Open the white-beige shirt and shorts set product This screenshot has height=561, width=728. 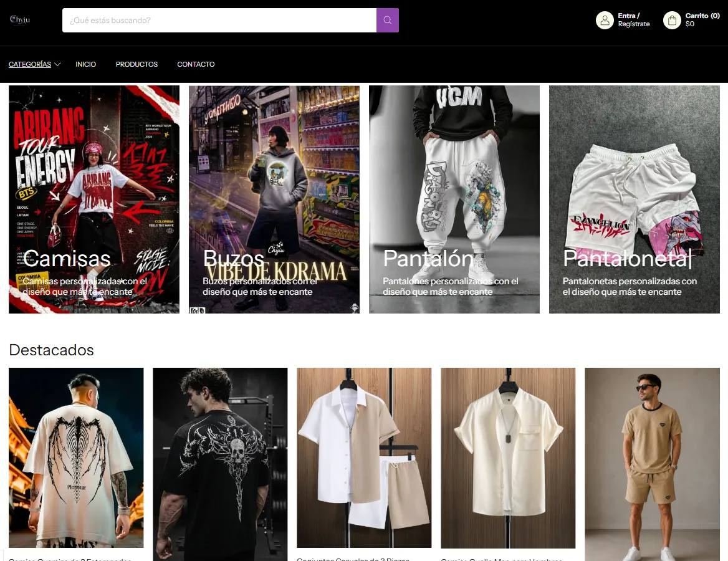pos(364,458)
